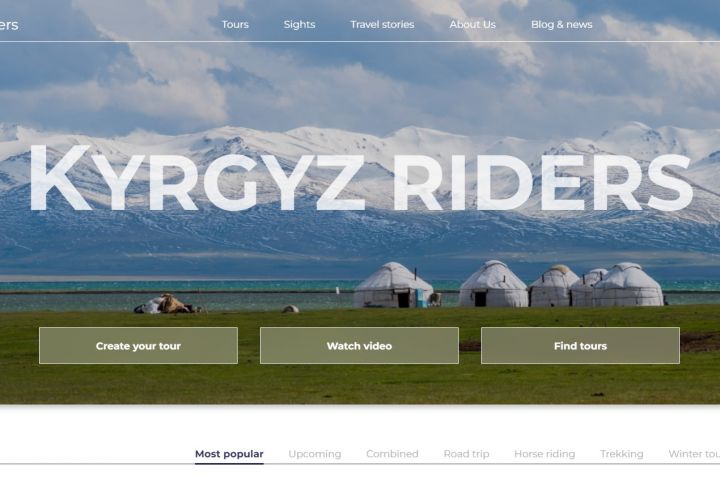Visit the About Us page
Image resolution: width=720 pixels, height=480 pixels.
coord(472,24)
